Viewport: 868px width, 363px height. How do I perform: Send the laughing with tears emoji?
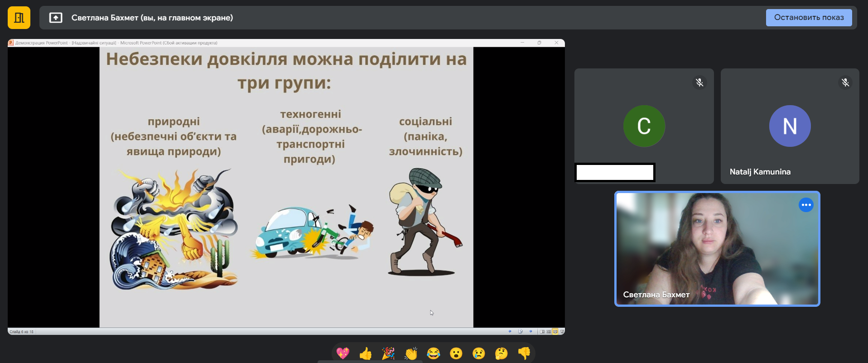click(x=434, y=353)
